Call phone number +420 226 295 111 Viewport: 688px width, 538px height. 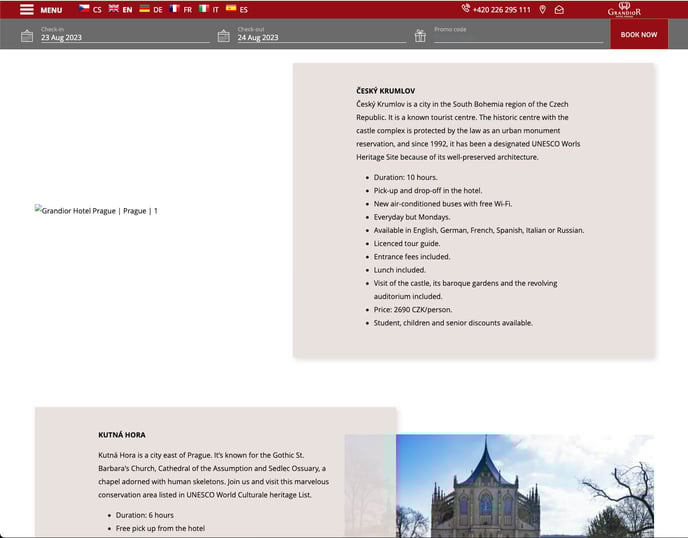tap(502, 10)
